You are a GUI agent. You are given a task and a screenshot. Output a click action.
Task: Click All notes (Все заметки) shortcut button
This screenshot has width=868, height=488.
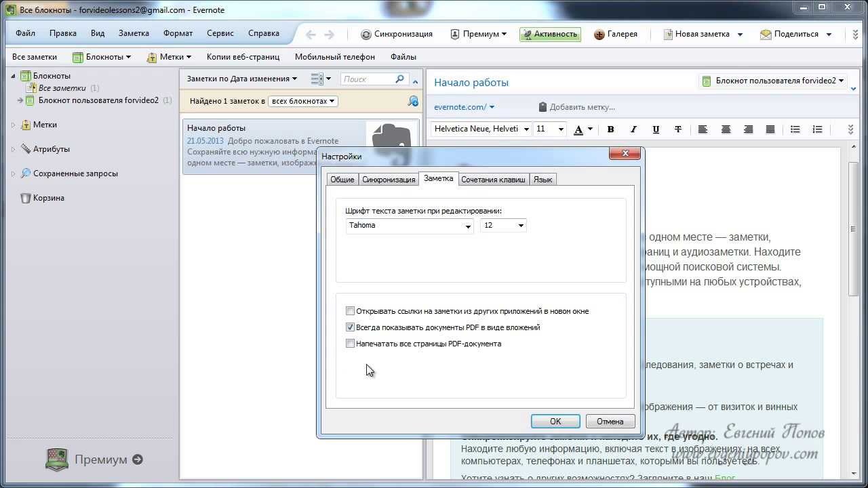pyautogui.click(x=35, y=57)
